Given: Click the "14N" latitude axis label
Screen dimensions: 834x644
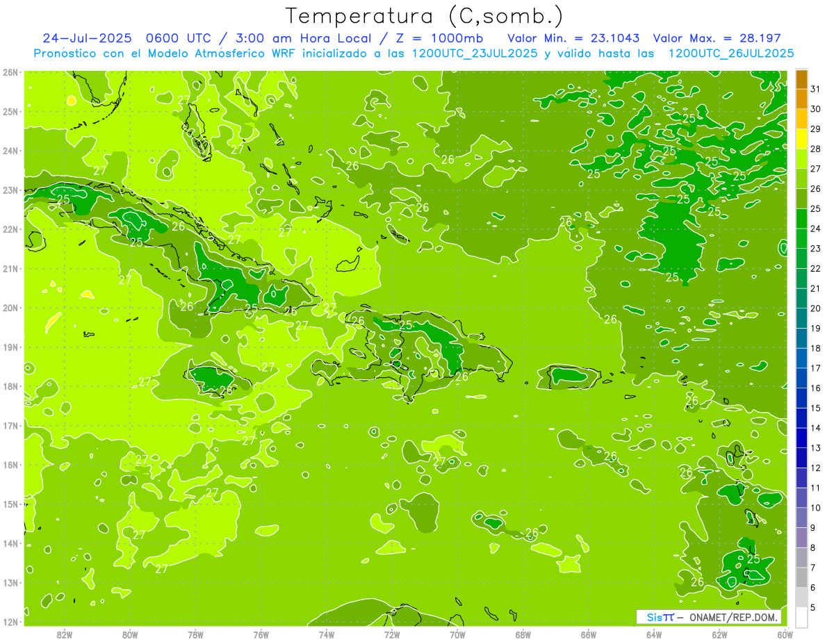Looking at the screenshot, I should coord(10,543).
